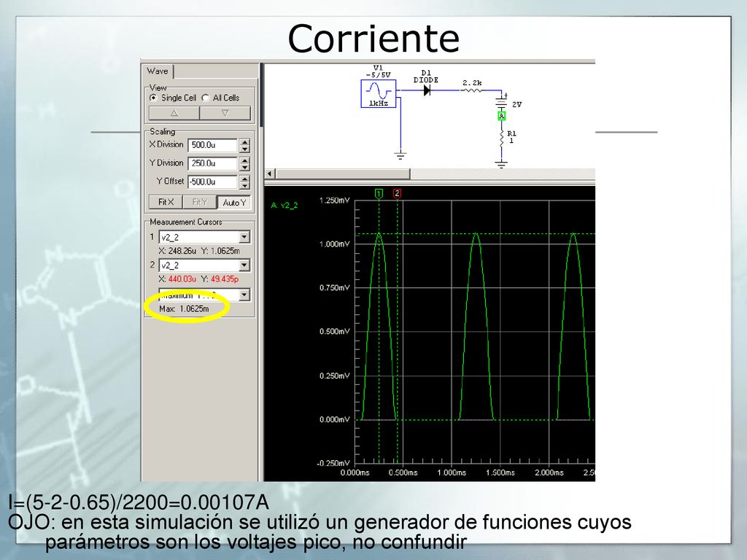The height and width of the screenshot is (560, 747).
Task: Open the Maximum measurement dropdown
Action: 244,295
